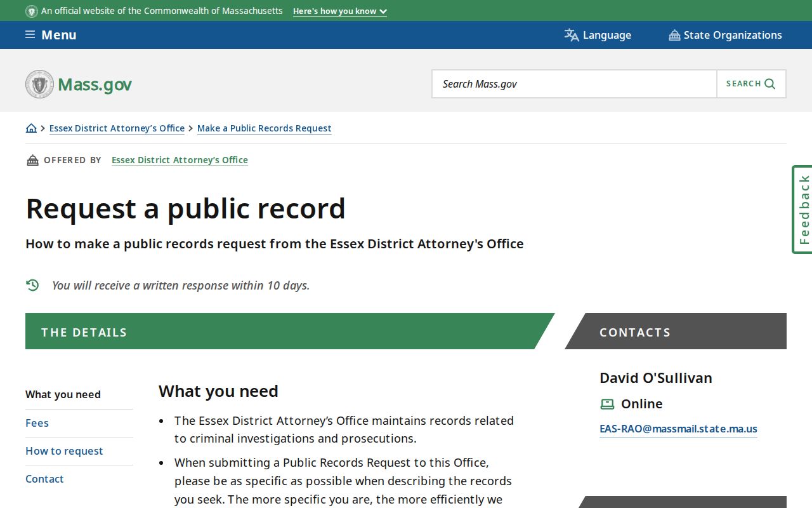Click the small seal in top banner

point(32,11)
